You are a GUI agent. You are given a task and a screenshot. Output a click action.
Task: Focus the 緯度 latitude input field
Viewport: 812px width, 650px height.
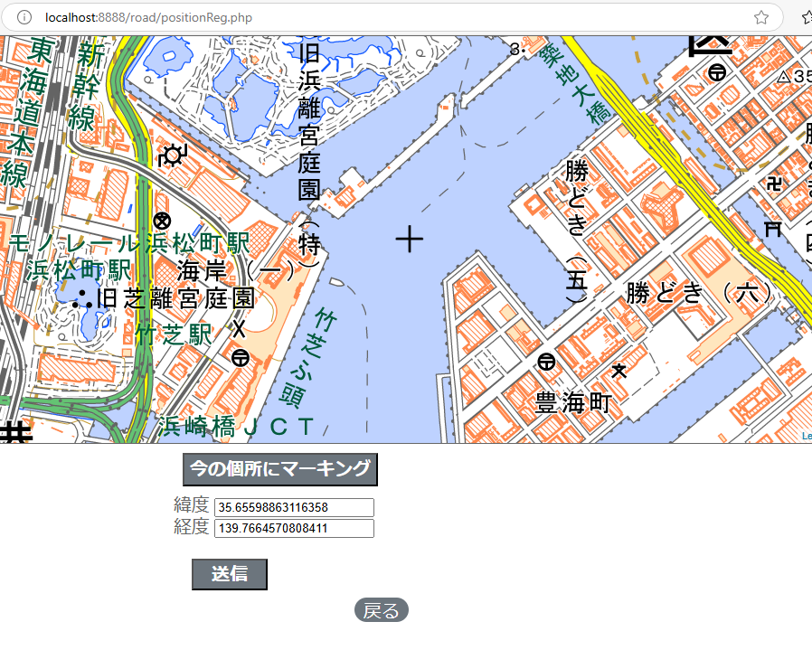coord(294,507)
